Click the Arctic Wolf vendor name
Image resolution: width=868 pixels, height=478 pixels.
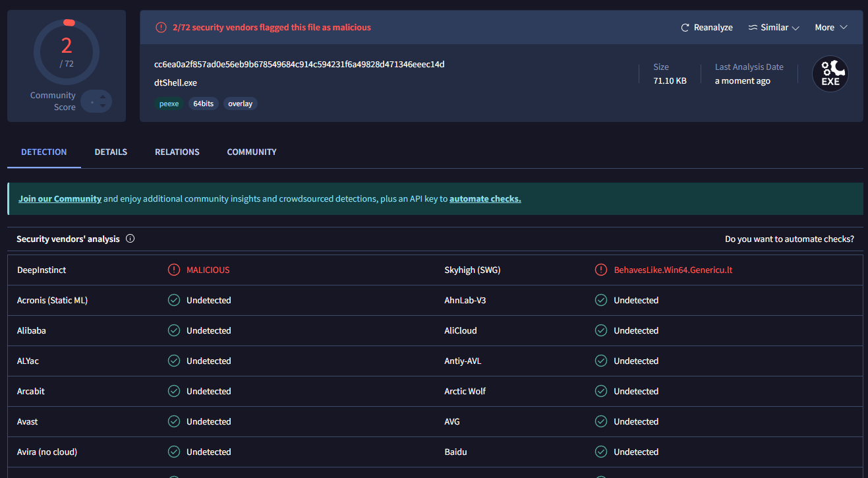tap(465, 392)
